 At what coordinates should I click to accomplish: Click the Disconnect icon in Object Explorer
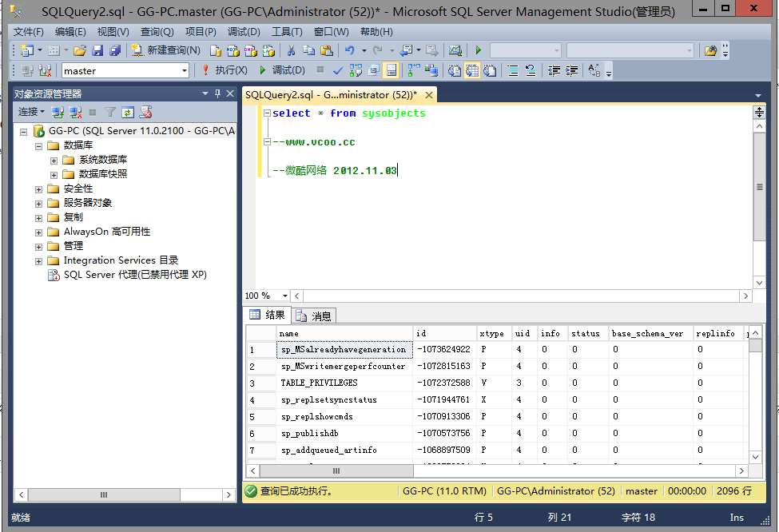pyautogui.click(x=75, y=113)
